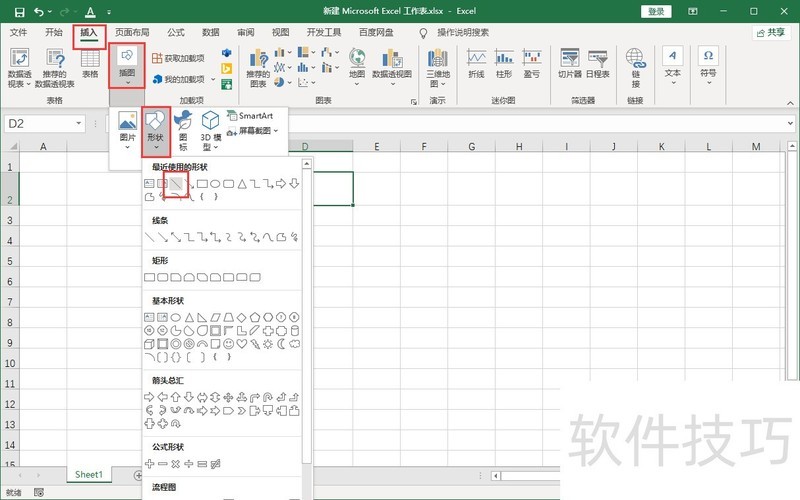This screenshot has width=800, height=500.
Task: Open the Data (数据) tab
Action: pos(210,33)
